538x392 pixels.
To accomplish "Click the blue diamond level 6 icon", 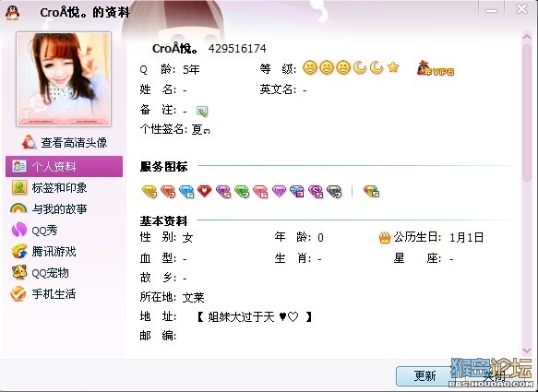I will click(x=186, y=191).
